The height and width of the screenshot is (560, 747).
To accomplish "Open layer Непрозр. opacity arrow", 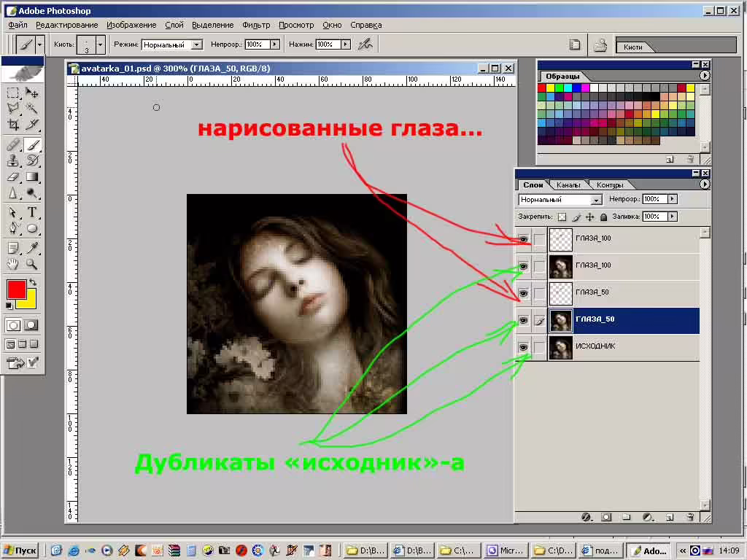I will point(672,199).
